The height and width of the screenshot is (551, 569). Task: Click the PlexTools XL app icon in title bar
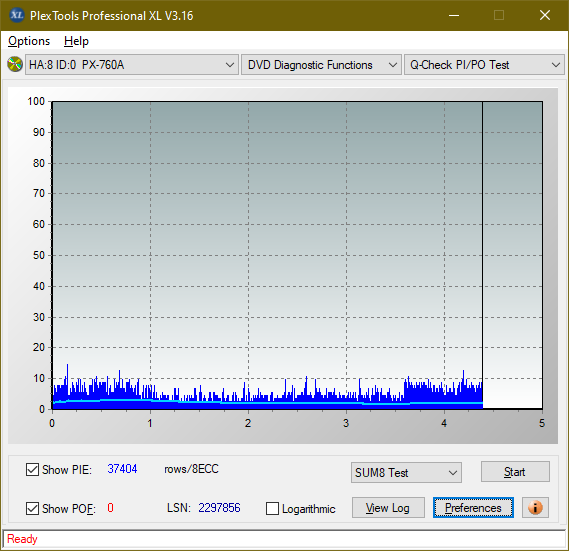[16, 15]
